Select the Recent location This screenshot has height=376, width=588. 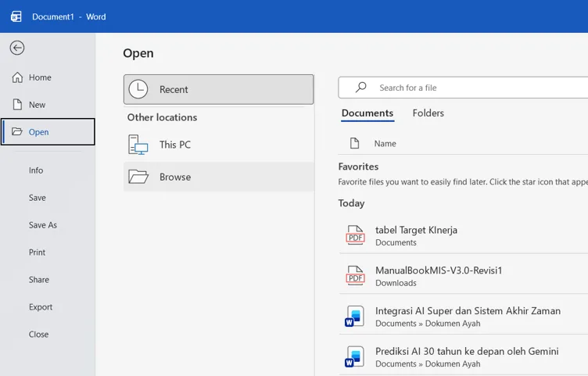[219, 90]
